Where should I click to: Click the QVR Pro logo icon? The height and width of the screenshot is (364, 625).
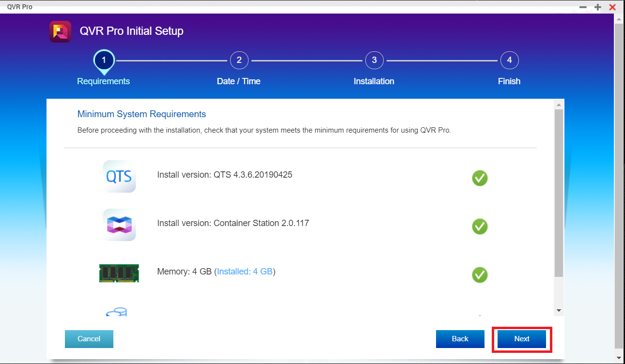(60, 31)
